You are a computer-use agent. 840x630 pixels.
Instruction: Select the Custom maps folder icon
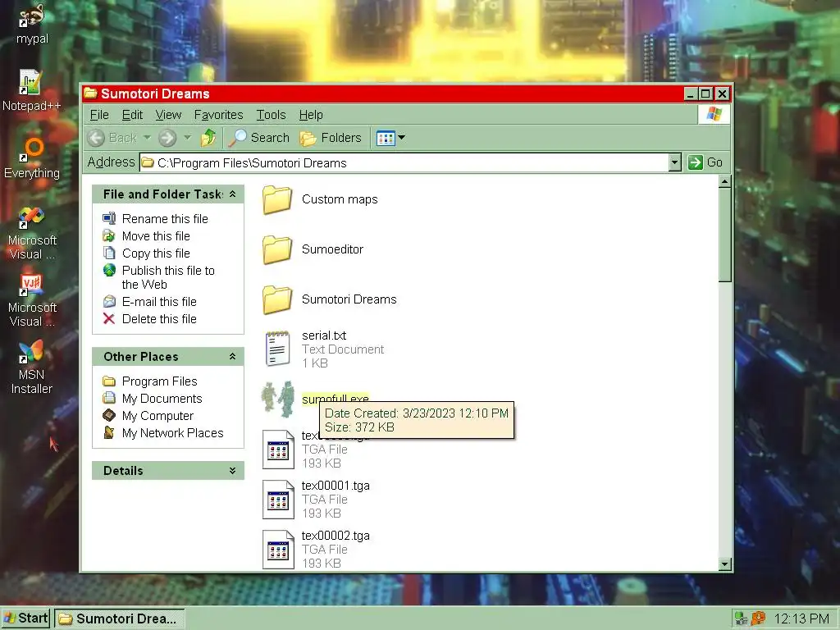(x=277, y=200)
